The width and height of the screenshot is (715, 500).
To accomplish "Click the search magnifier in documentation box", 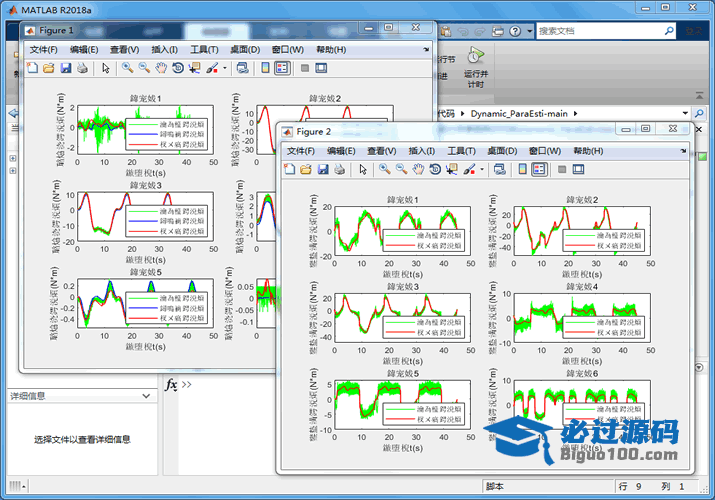I will point(669,31).
